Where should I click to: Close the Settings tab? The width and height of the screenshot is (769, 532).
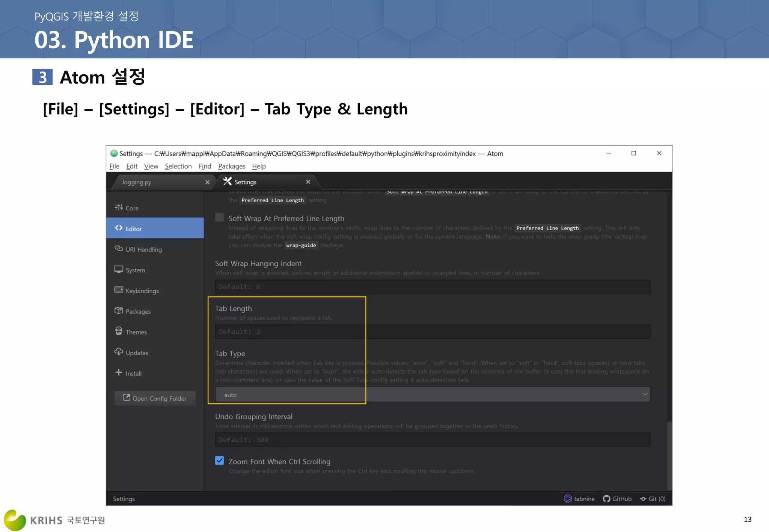[x=308, y=182]
